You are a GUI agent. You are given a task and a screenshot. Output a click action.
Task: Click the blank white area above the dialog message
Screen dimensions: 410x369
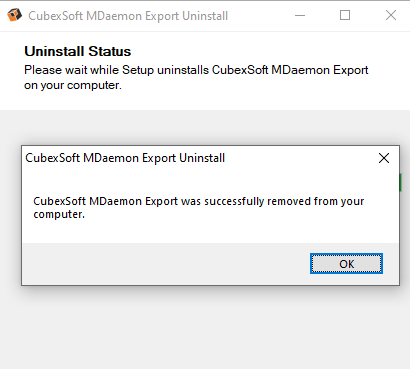[x=210, y=182]
